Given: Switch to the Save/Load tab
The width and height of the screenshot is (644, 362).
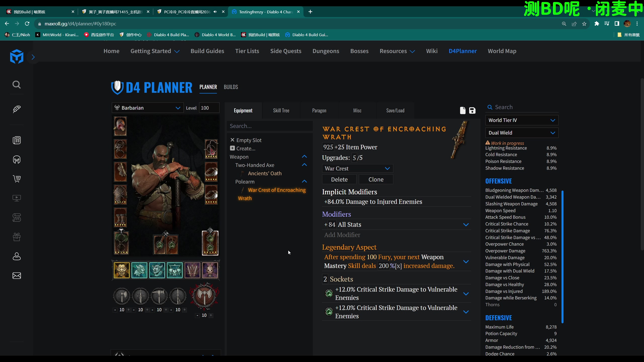Looking at the screenshot, I should tap(395, 110).
